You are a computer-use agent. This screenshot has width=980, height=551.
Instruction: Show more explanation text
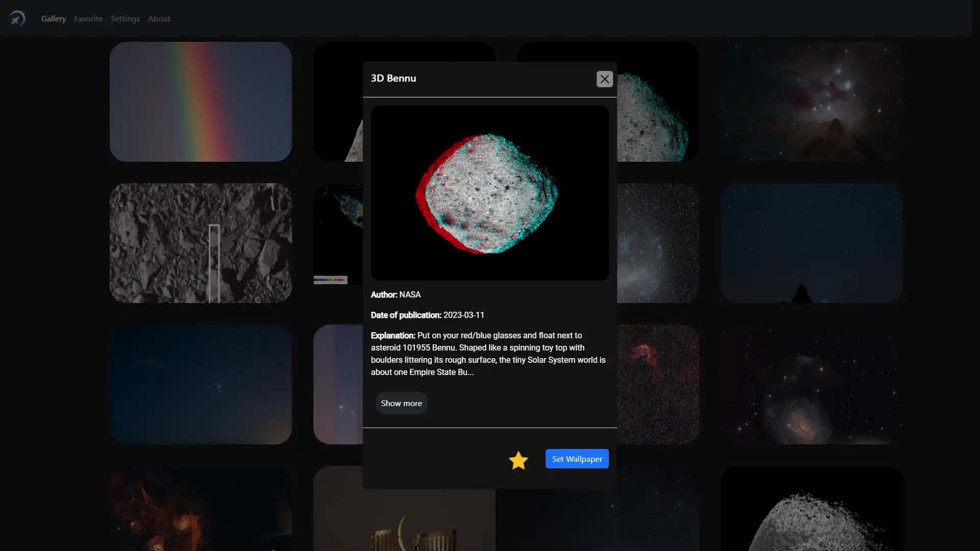(401, 403)
